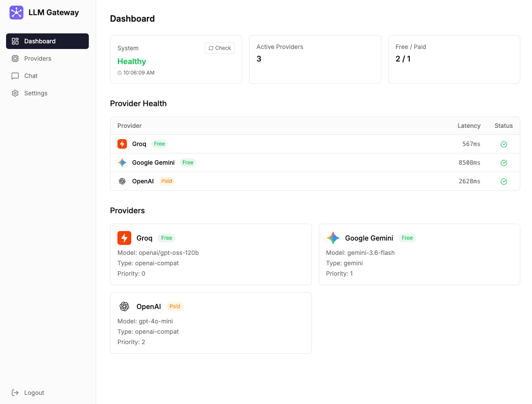Click the model text gpt-4o-mini

156,321
